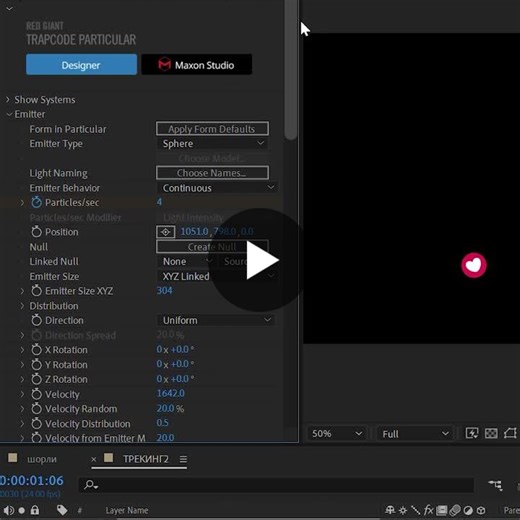Expand the X Rotation property
Image resolution: width=520 pixels, height=520 pixels.
click(x=22, y=350)
